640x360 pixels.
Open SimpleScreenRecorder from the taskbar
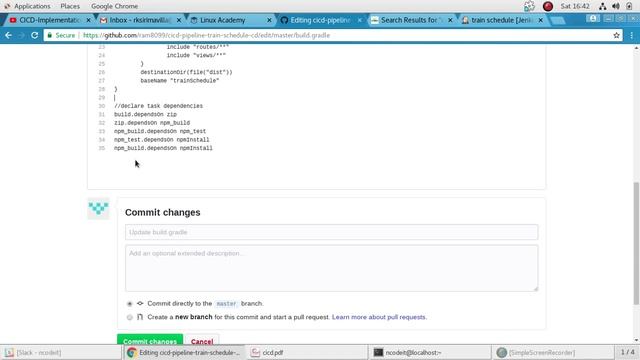553,352
